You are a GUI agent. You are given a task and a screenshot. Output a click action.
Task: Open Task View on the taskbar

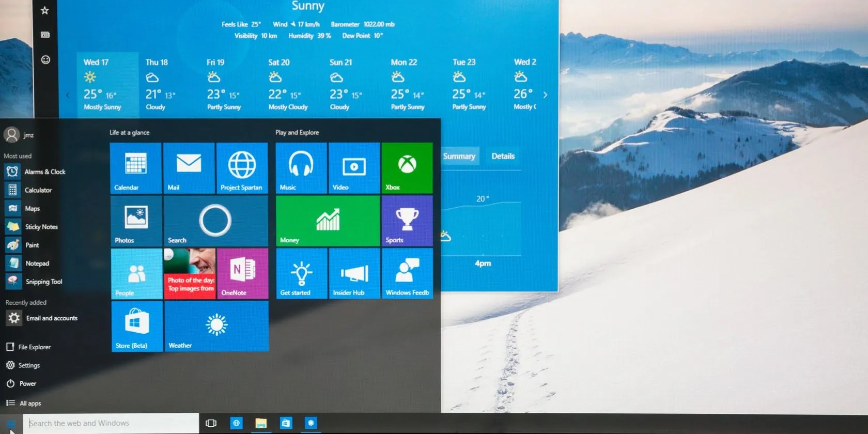point(211,423)
